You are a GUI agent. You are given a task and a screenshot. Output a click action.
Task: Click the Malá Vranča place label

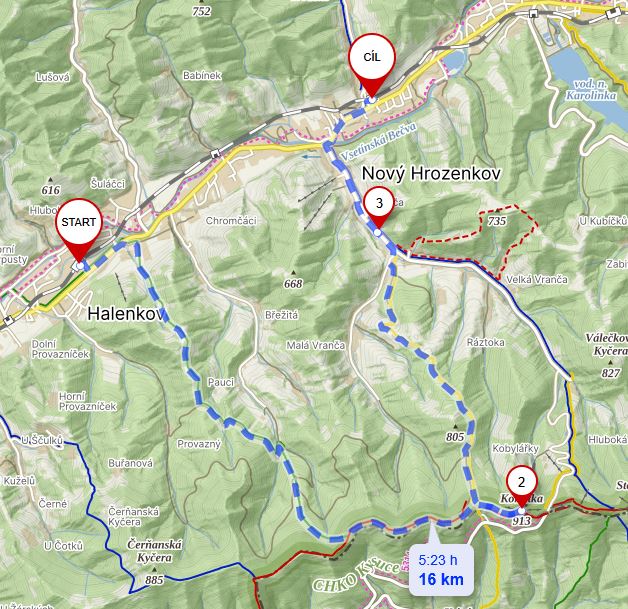316,345
